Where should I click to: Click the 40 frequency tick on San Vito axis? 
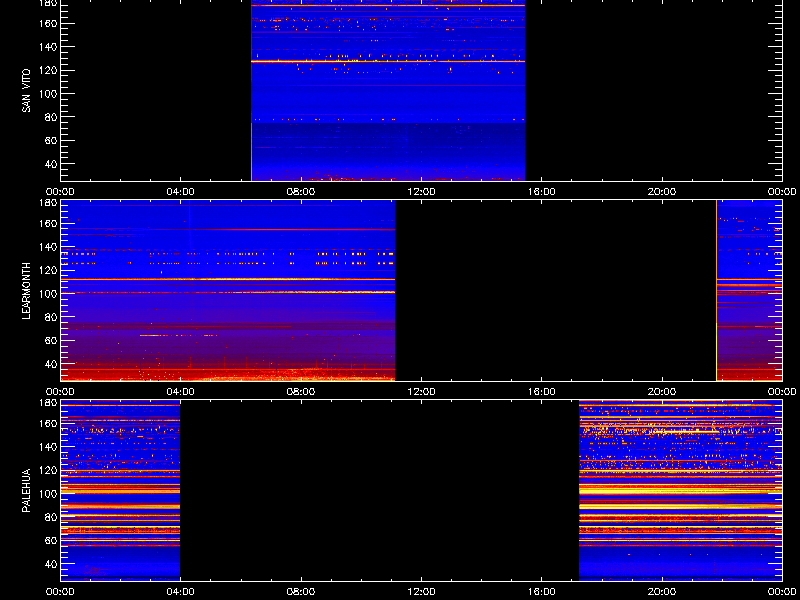click(51, 164)
